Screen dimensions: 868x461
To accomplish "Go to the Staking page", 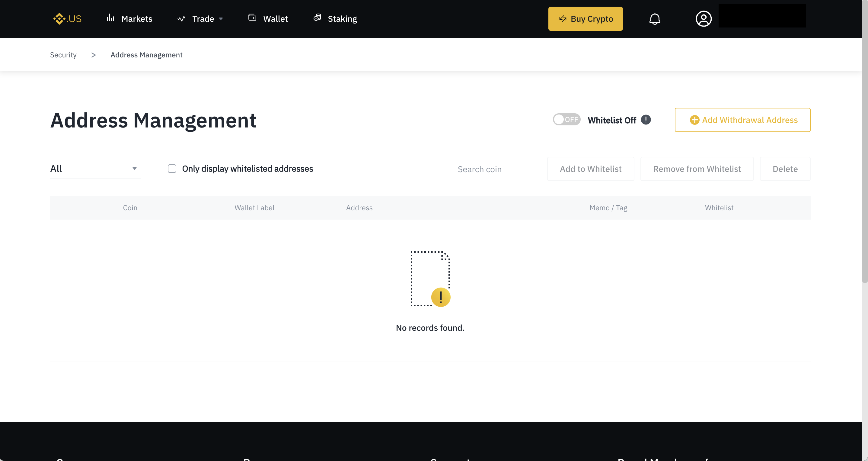I will (x=342, y=19).
